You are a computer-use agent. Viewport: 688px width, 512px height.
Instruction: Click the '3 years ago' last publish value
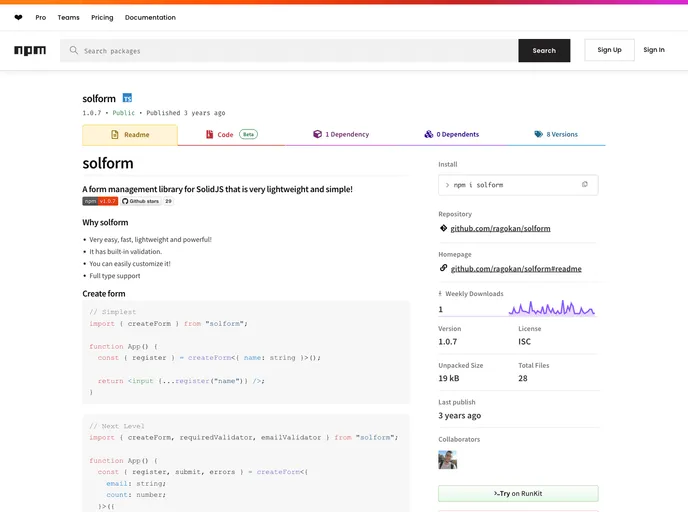(459, 415)
